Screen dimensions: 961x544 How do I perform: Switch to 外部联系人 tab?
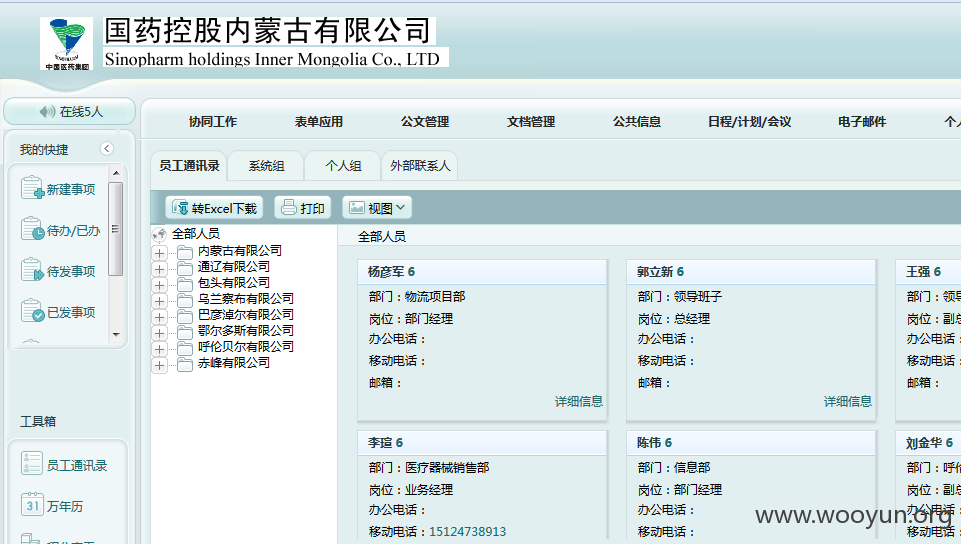point(420,165)
